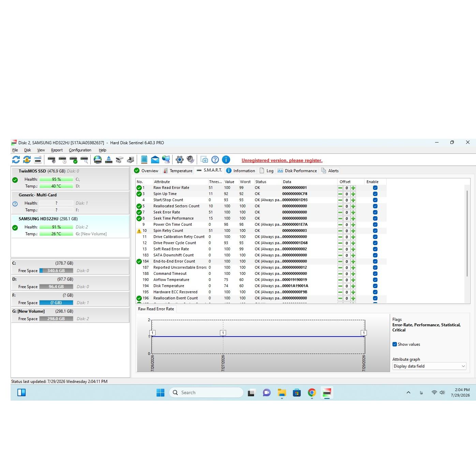The width and height of the screenshot is (476, 476).
Task: Show hidden icons in system tray
Action: (408, 393)
